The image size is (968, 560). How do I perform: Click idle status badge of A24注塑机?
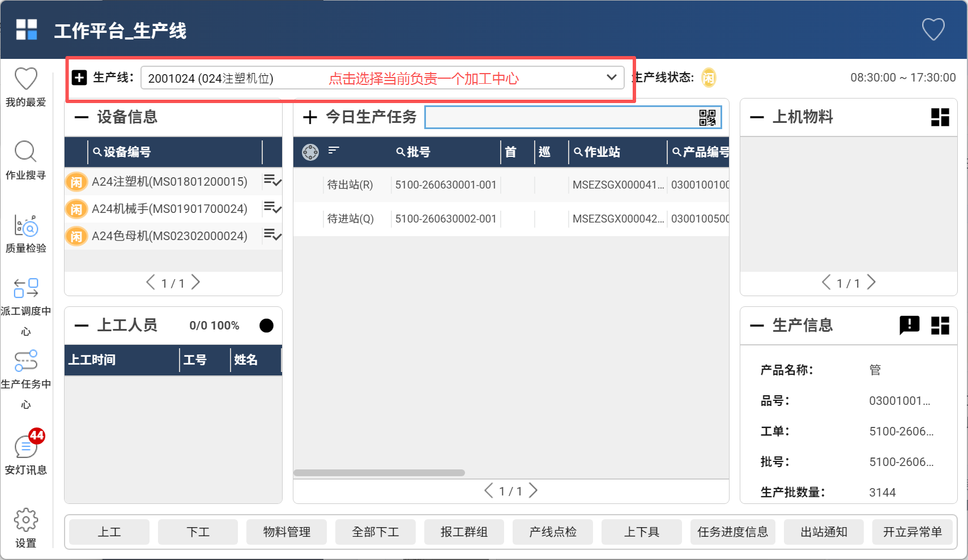point(76,182)
